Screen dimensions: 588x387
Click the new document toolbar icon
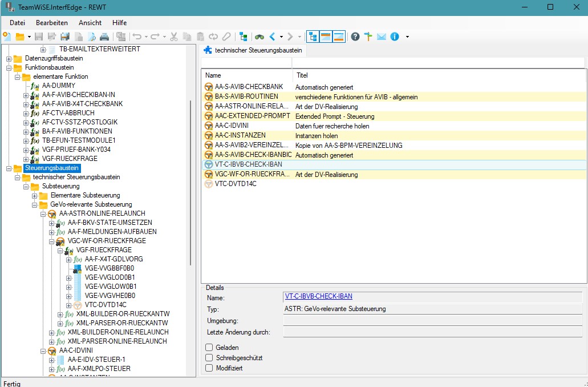[x=6, y=37]
